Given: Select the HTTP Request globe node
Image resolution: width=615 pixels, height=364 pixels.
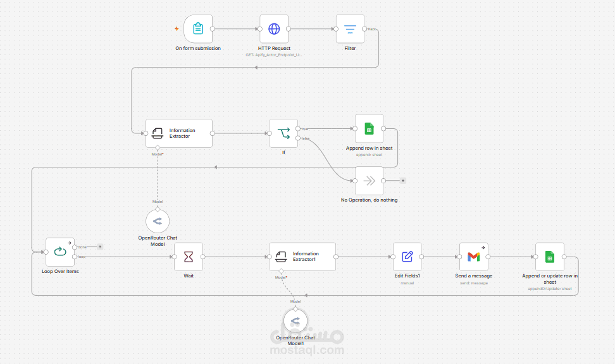Looking at the screenshot, I should click(x=274, y=29).
